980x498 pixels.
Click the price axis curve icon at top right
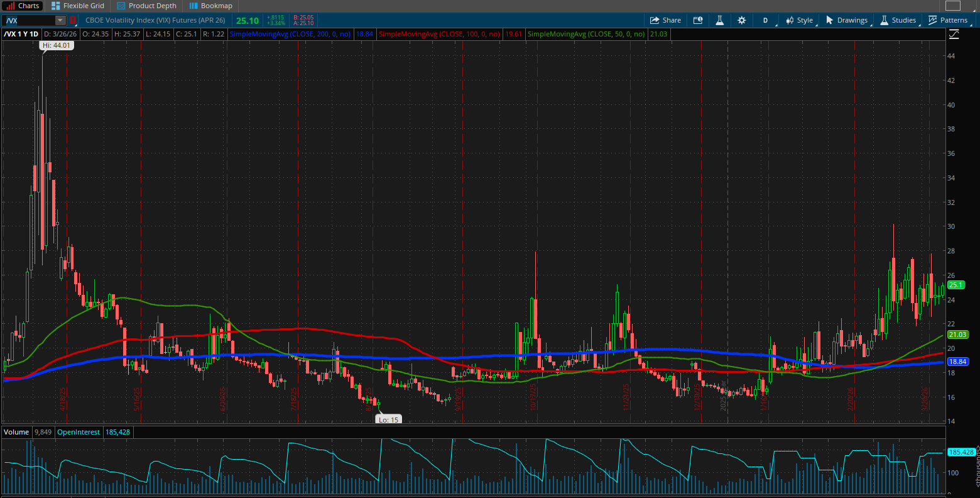coord(954,34)
